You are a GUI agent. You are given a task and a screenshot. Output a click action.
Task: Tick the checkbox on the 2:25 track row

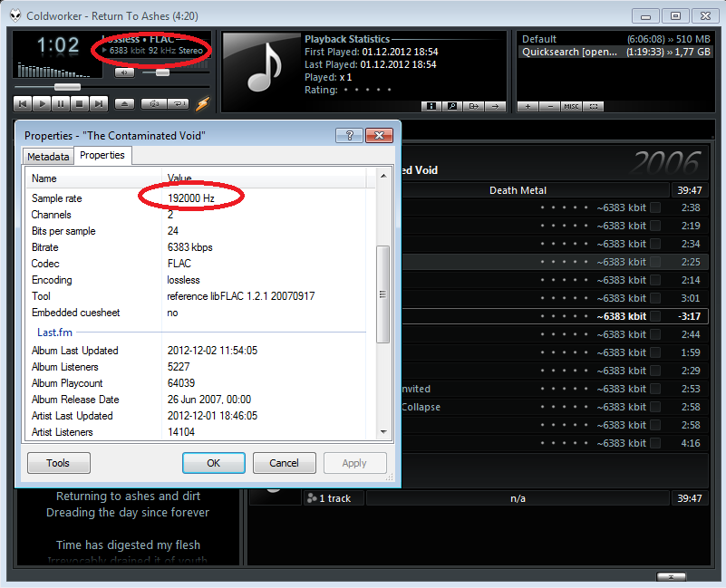(x=655, y=262)
